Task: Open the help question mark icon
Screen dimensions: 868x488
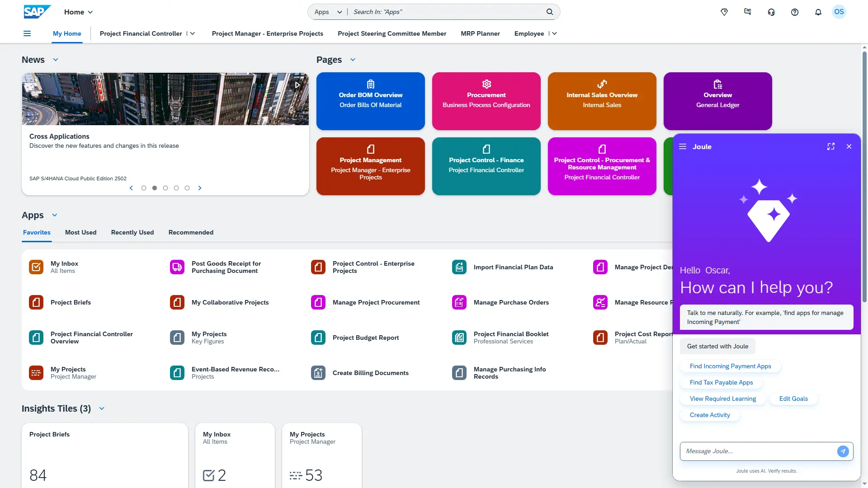Action: 795,12
